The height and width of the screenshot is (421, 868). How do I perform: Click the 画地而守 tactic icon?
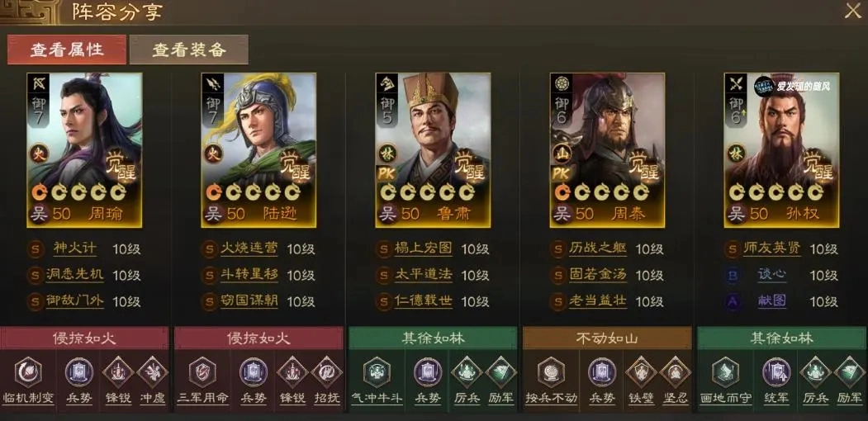click(x=725, y=371)
